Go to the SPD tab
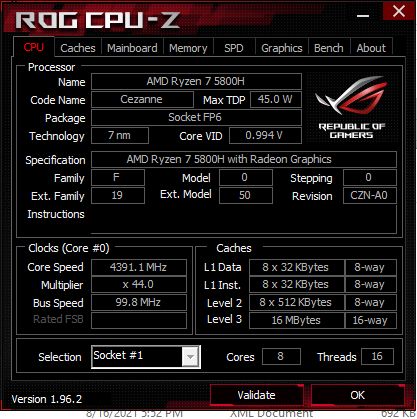The image size is (417, 419). (x=234, y=48)
